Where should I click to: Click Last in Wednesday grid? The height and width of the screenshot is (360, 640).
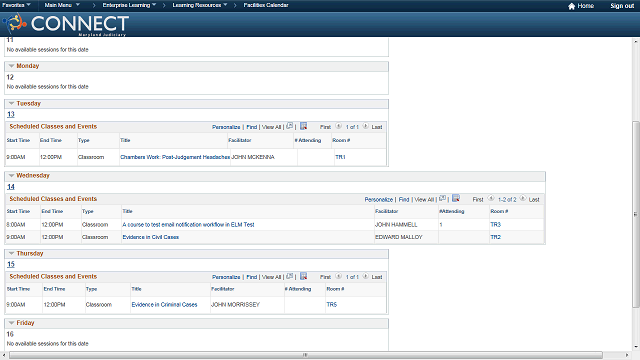pyautogui.click(x=534, y=200)
